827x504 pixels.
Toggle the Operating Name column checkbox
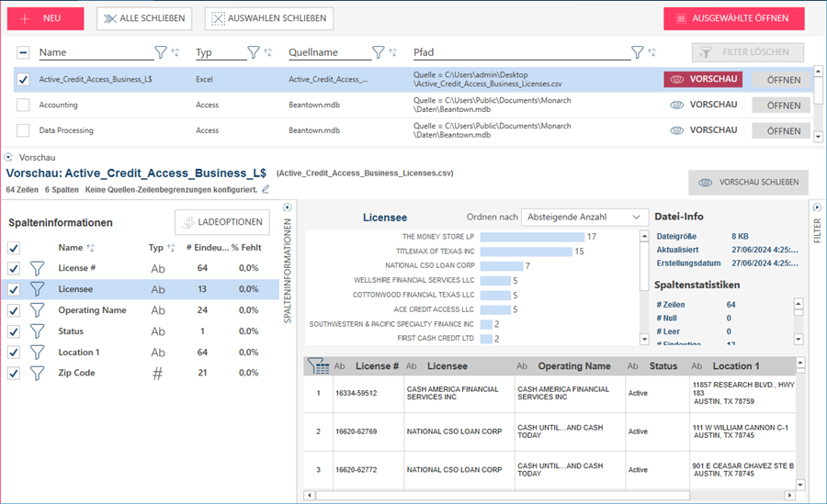coord(13,310)
